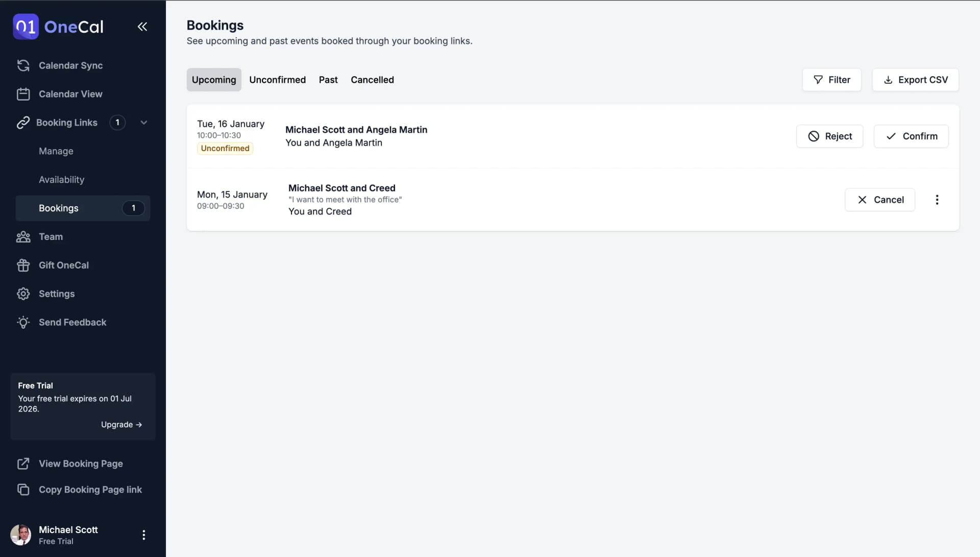Screen dimensions: 980x557
Task: Switch to the Cancelled tab
Action: coord(372,80)
